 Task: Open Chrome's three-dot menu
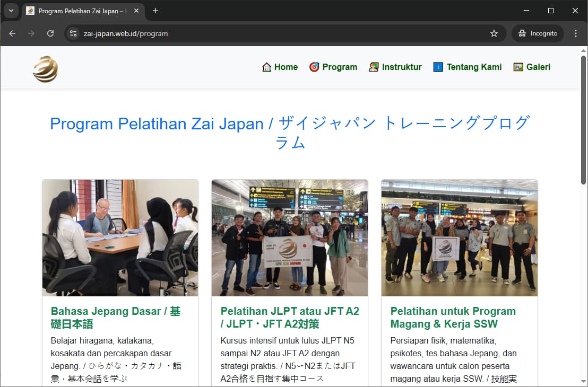pos(576,33)
